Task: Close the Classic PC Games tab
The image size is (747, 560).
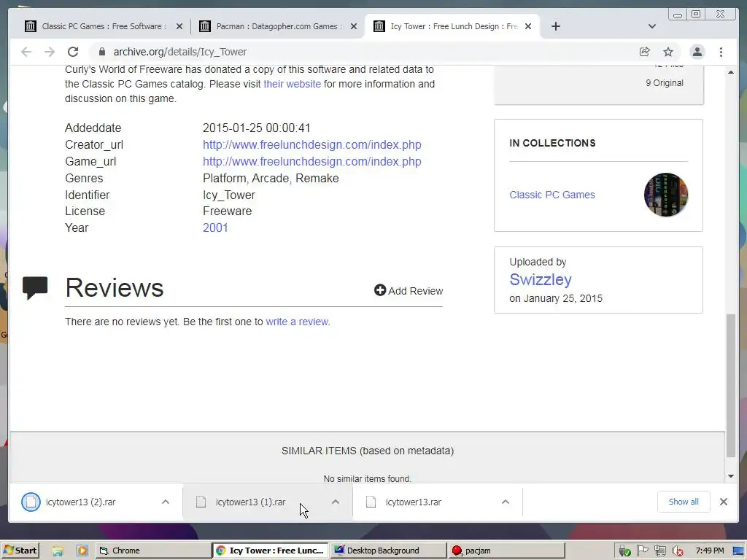Action: (179, 26)
